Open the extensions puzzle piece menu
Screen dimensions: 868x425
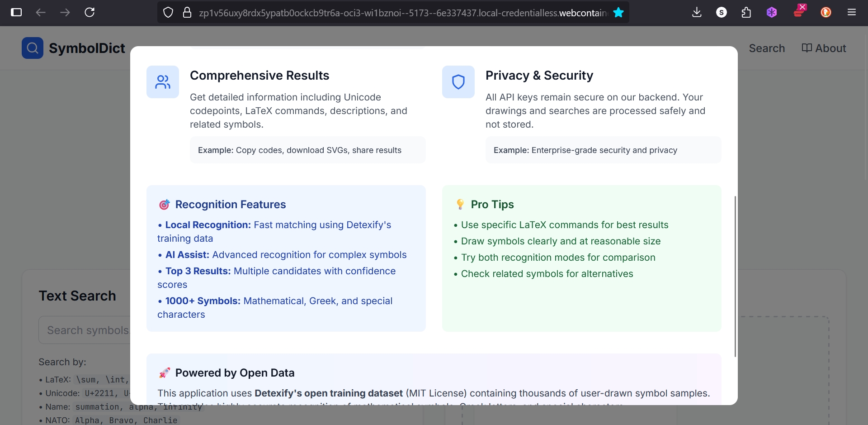click(x=746, y=12)
